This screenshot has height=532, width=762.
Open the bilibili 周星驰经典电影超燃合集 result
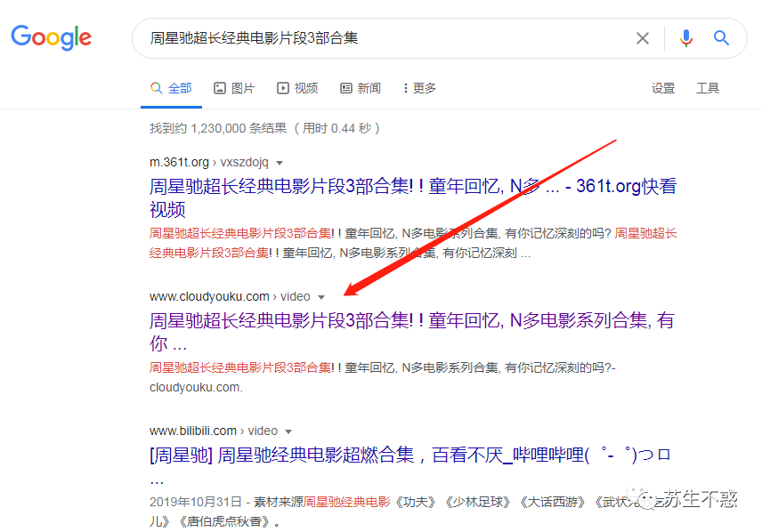(409, 466)
